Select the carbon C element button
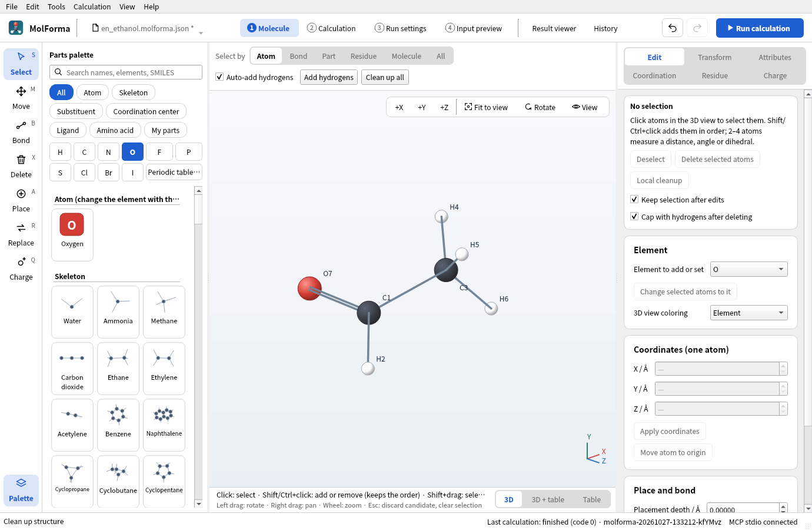The height and width of the screenshot is (530, 812). 84,152
